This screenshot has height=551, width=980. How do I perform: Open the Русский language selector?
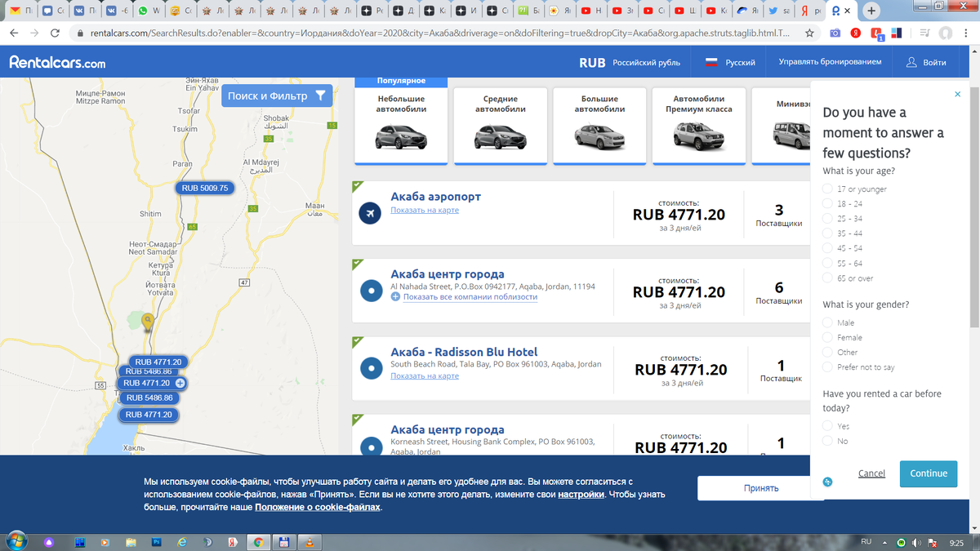730,62
